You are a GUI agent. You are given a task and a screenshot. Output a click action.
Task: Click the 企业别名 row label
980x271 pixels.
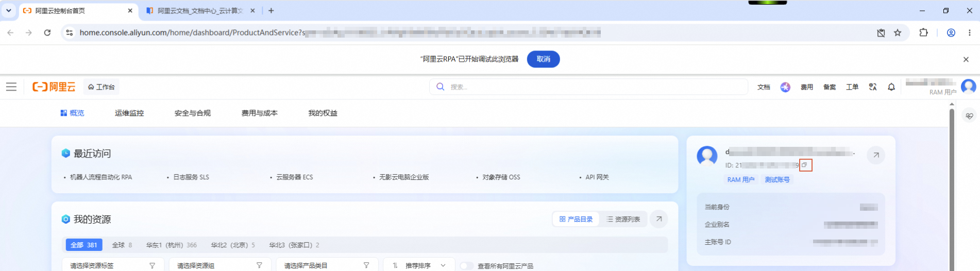click(x=717, y=225)
